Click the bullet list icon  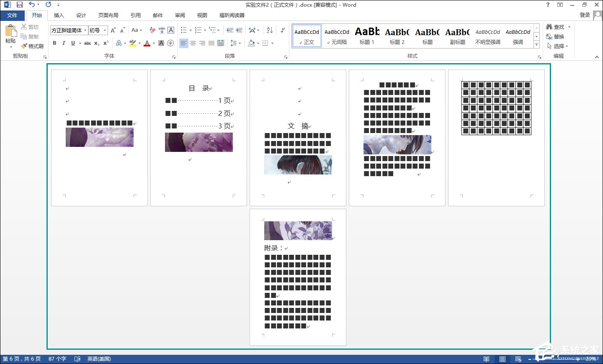point(183,30)
